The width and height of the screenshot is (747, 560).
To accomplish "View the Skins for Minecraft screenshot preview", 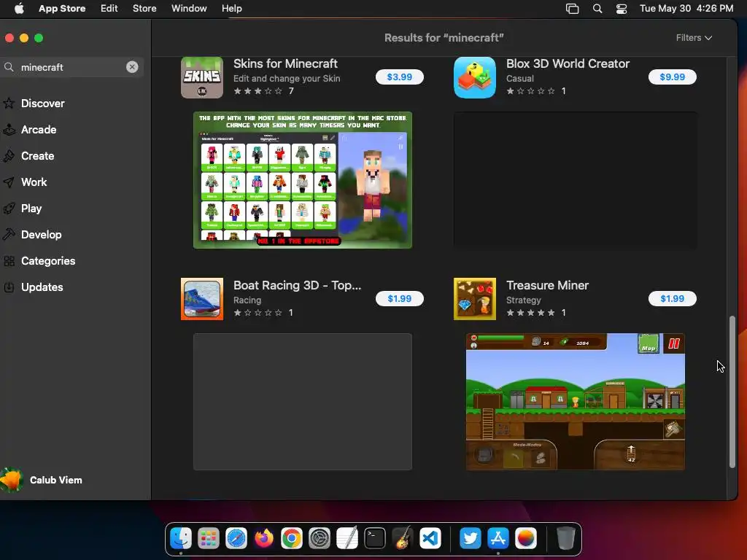I will point(303,180).
